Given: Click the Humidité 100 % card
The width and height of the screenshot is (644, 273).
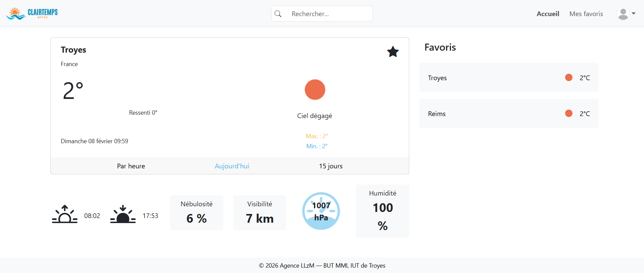Looking at the screenshot, I should coord(383,211).
